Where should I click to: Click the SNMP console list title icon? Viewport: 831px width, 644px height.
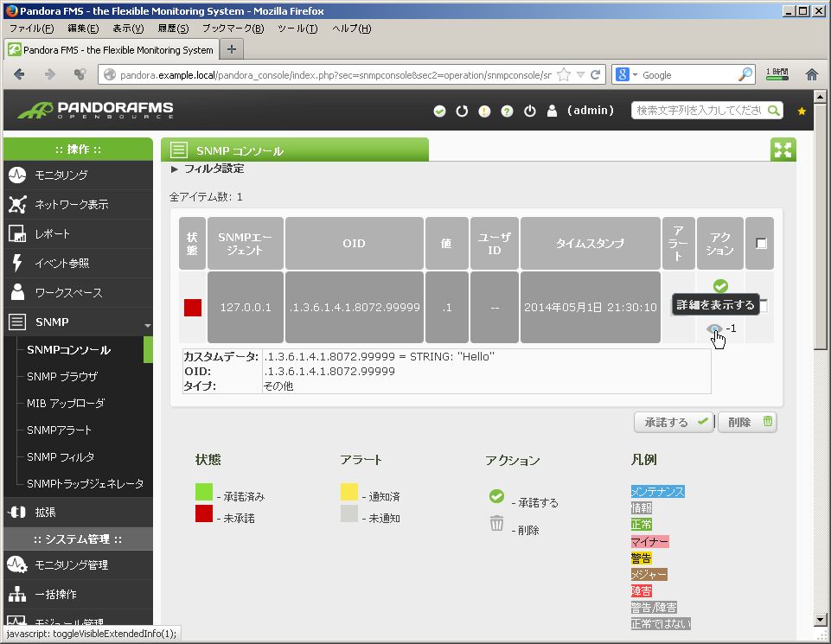click(179, 150)
